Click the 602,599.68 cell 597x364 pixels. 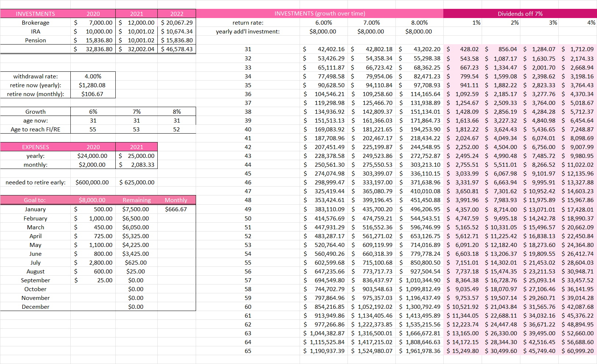point(323,262)
